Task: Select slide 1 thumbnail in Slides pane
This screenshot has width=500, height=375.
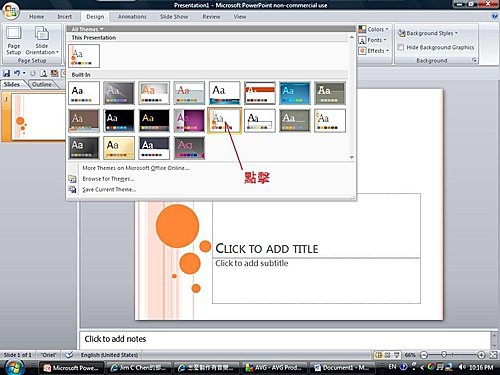Action: click(x=38, y=116)
